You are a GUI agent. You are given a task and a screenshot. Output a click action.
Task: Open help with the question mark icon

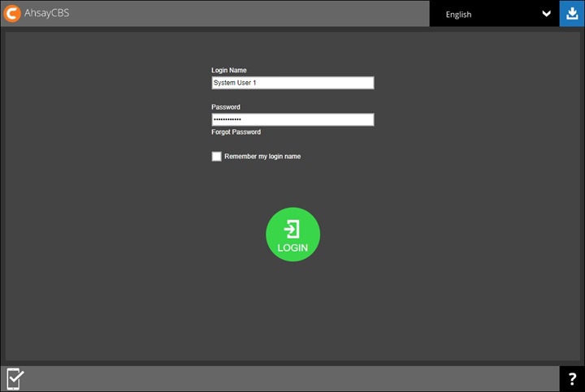click(x=572, y=379)
